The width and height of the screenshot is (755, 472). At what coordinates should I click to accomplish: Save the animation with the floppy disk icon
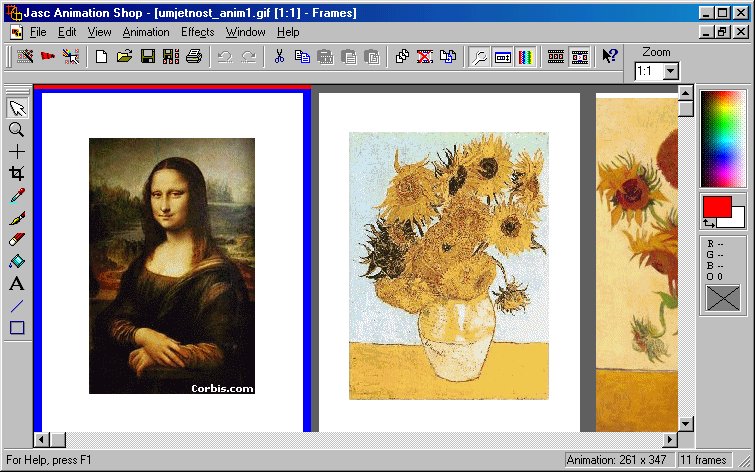tap(148, 57)
